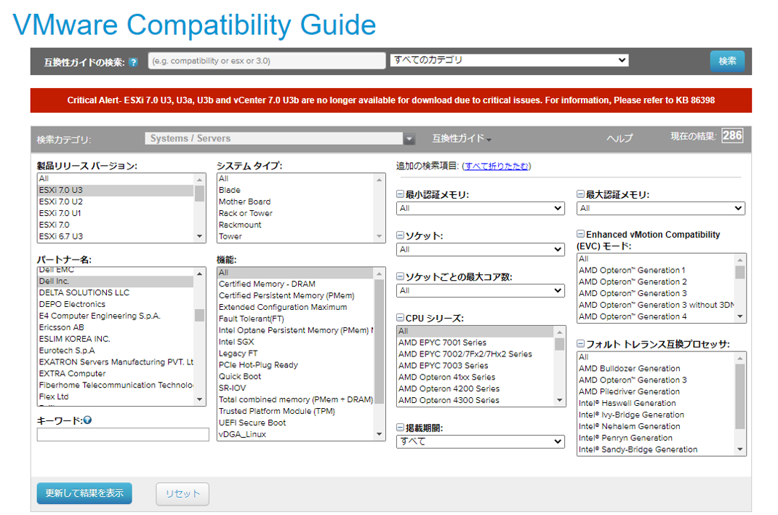Select AMD Bulldozer Generation FT processor
This screenshot has width=778, height=515.
656,369
